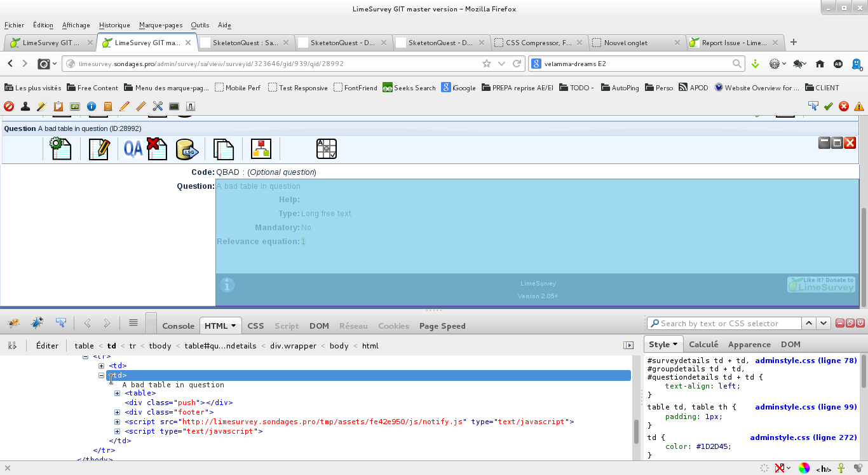Expand the div class footer node
This screenshot has width=868, height=475.
pyautogui.click(x=117, y=412)
